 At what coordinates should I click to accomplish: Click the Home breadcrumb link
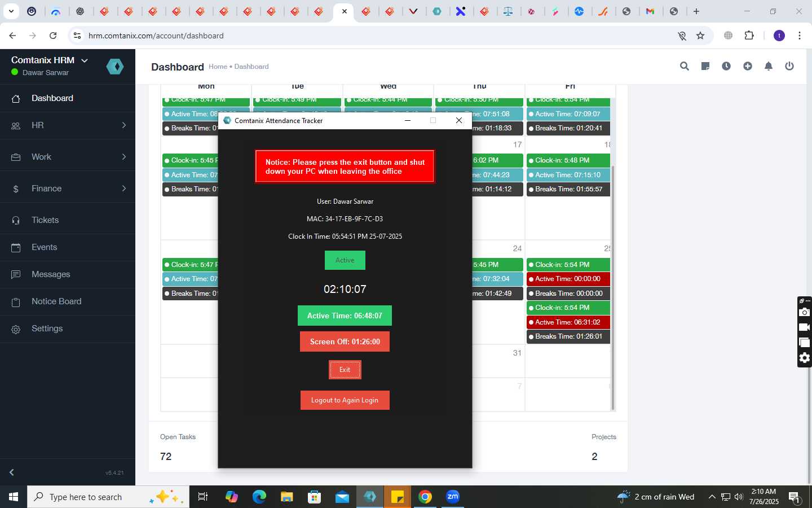tap(218, 67)
